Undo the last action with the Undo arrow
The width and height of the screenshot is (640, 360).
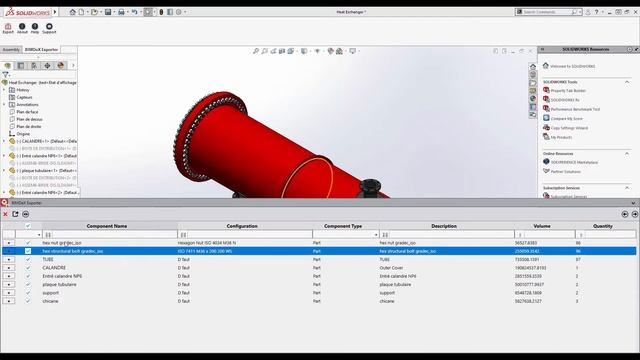[134, 12]
